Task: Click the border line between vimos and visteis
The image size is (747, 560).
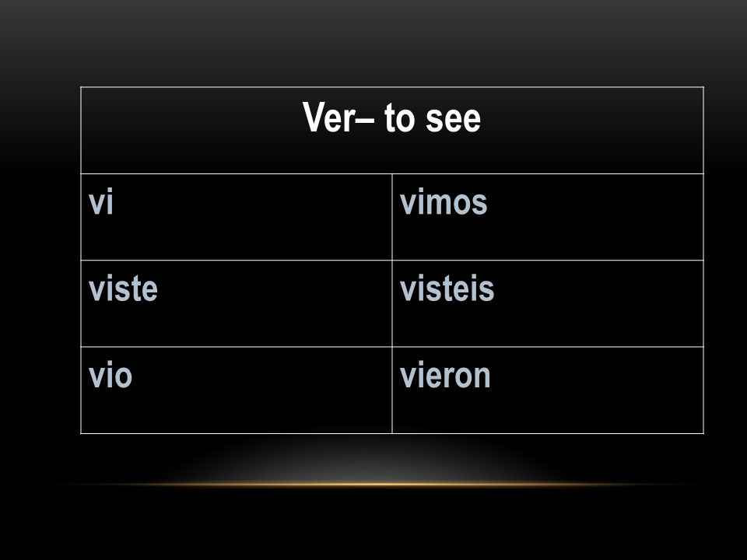Action: tap(548, 260)
